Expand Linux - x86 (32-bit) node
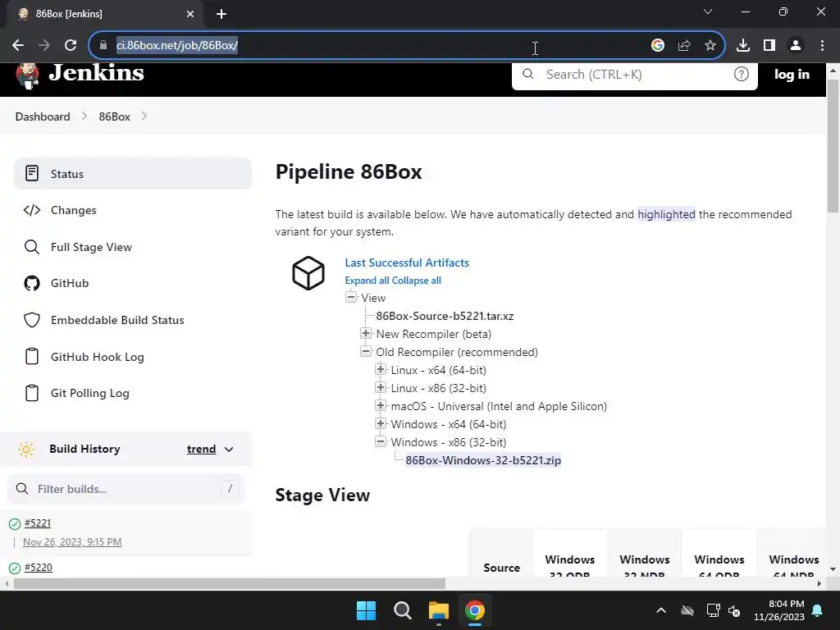Image resolution: width=840 pixels, height=630 pixels. [x=381, y=387]
